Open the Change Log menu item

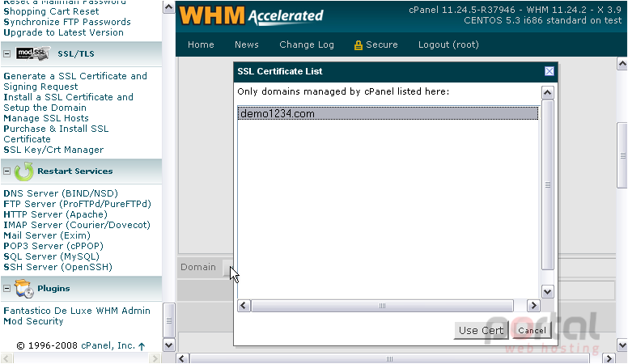[x=307, y=44]
